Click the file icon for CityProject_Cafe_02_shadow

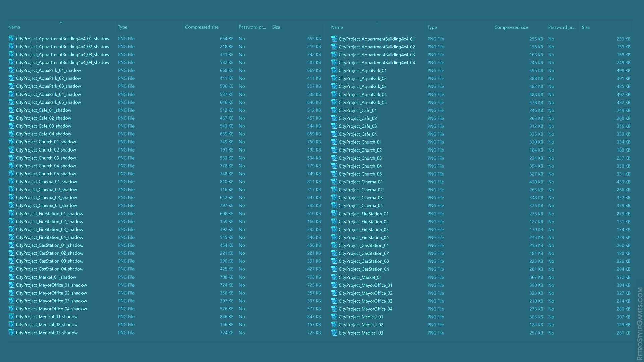[x=11, y=118]
